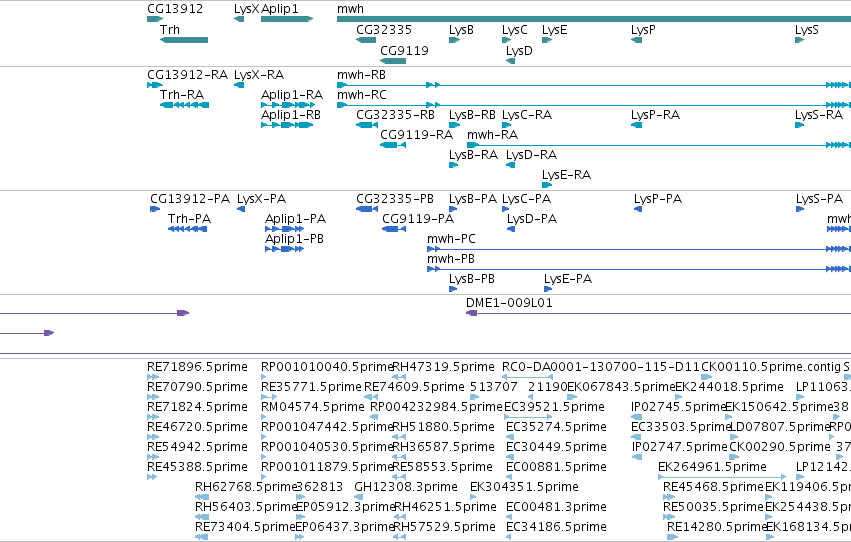This screenshot has height=542, width=851.
Task: Select the mwh-PB protein label
Action: (x=451, y=259)
